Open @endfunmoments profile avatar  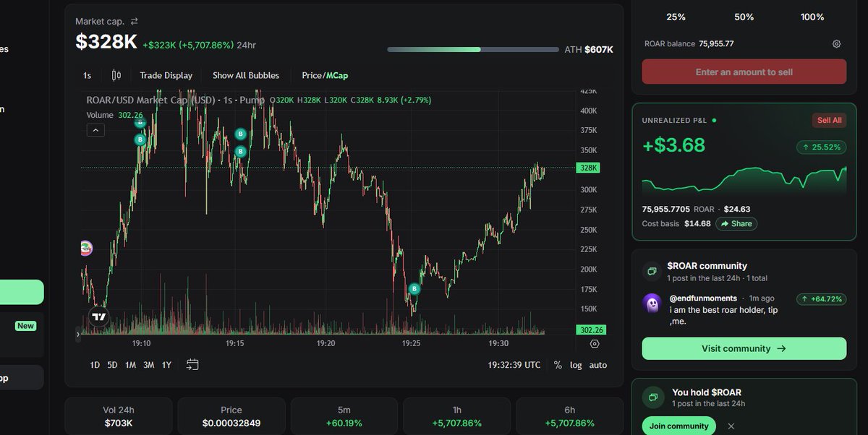coord(652,303)
